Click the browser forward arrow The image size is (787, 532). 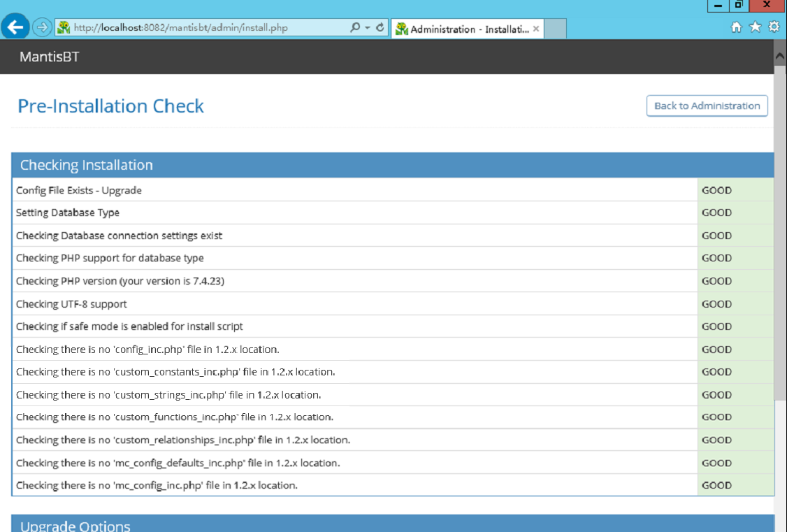(x=42, y=27)
